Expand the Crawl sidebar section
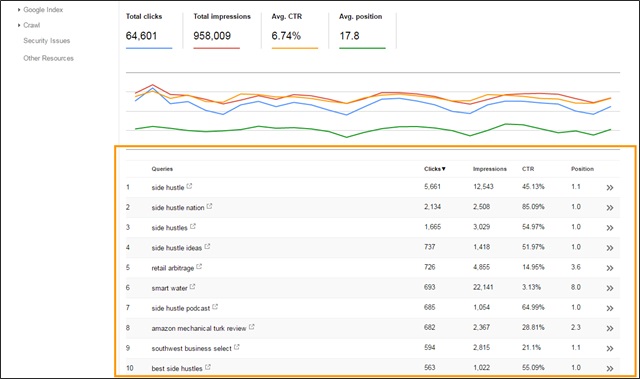 tap(31, 25)
